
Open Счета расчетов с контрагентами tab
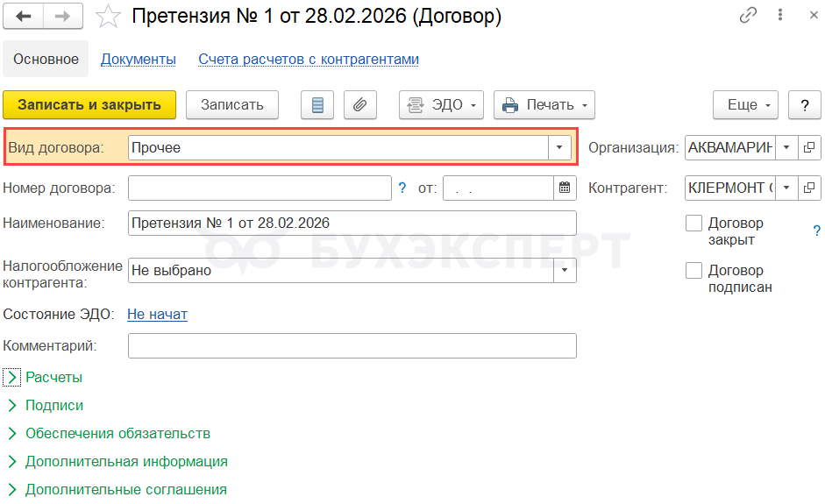coord(309,60)
